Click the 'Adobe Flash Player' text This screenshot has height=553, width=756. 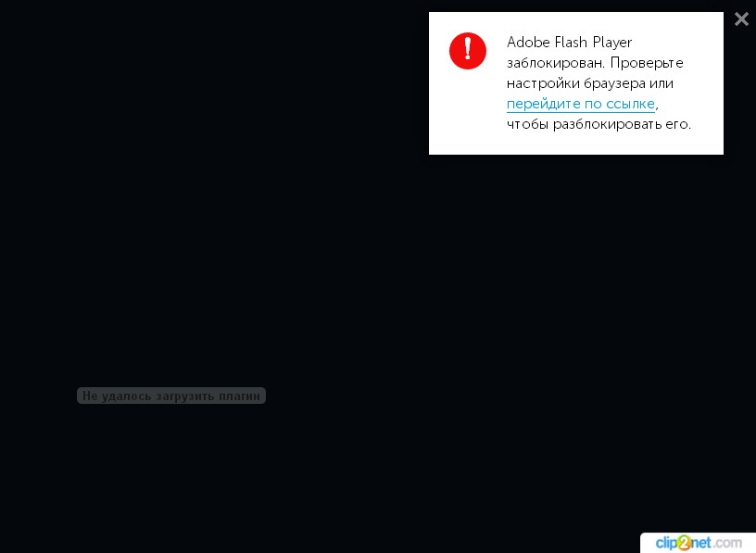569,43
